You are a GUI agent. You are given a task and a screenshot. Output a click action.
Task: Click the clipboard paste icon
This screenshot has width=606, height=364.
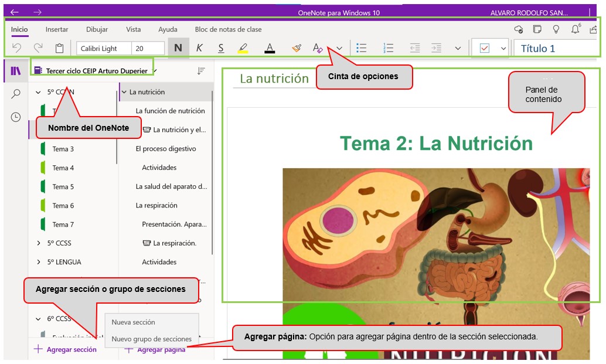pyautogui.click(x=59, y=49)
